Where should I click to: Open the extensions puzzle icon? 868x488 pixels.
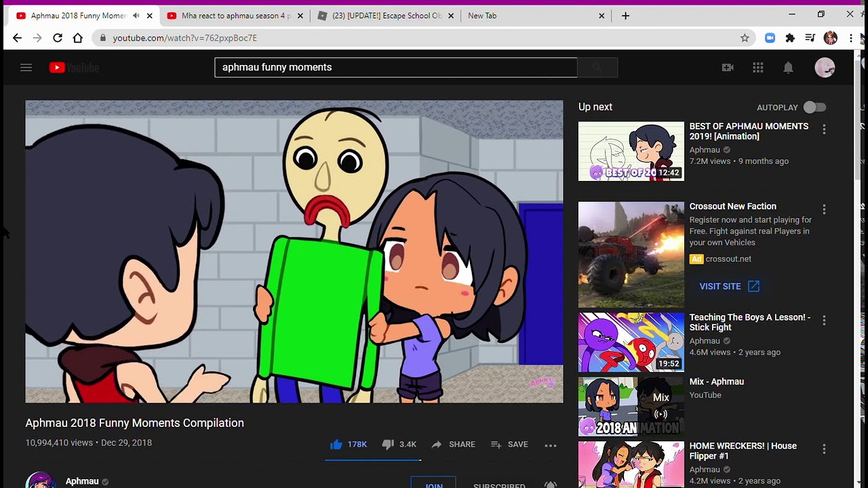790,38
